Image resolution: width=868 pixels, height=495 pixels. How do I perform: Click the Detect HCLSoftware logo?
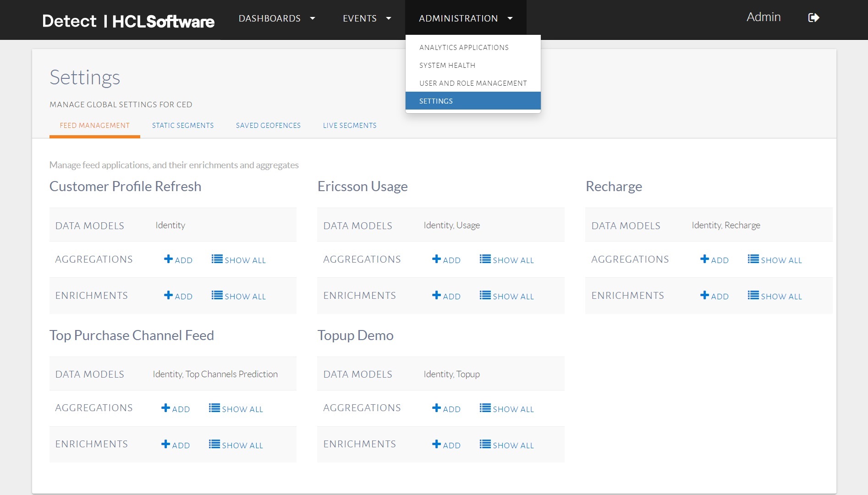click(128, 21)
